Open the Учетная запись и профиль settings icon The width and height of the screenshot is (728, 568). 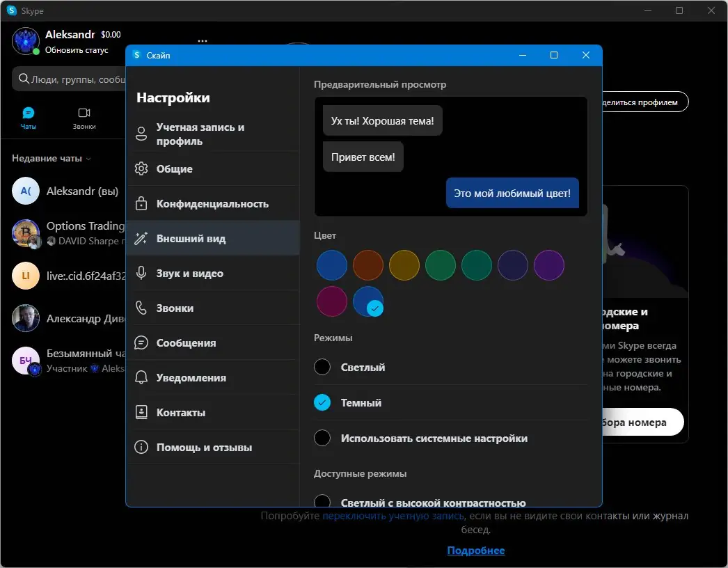tap(140, 134)
